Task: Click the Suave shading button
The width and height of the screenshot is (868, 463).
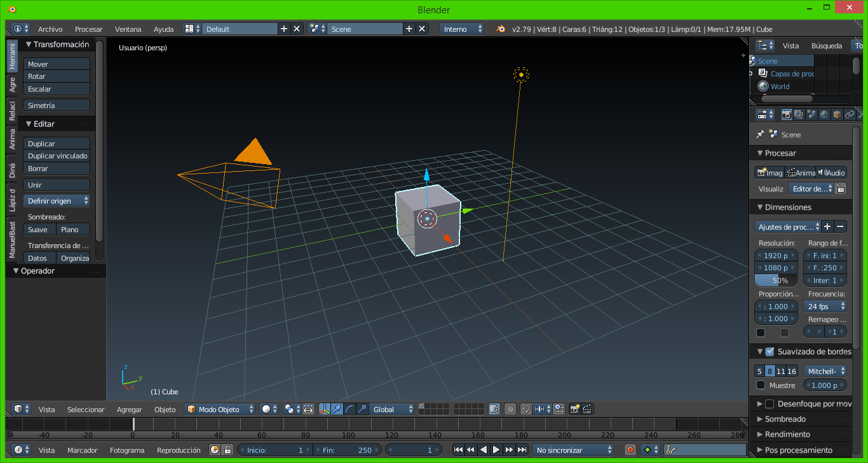Action: [39, 230]
